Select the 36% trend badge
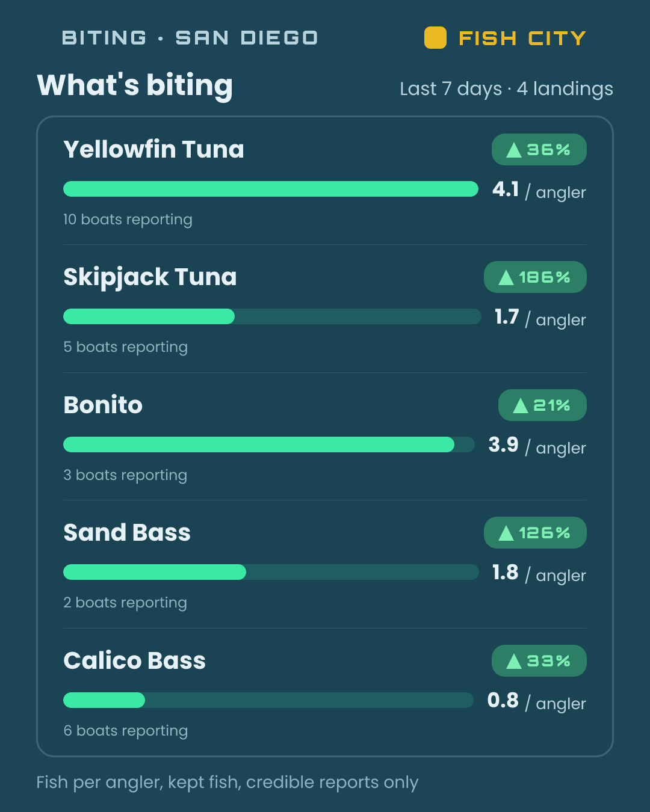This screenshot has height=812, width=650. coord(539,150)
